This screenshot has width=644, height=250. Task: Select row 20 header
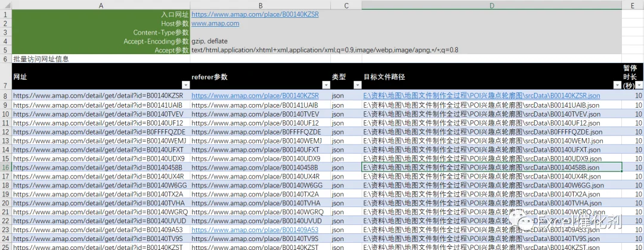6,204
